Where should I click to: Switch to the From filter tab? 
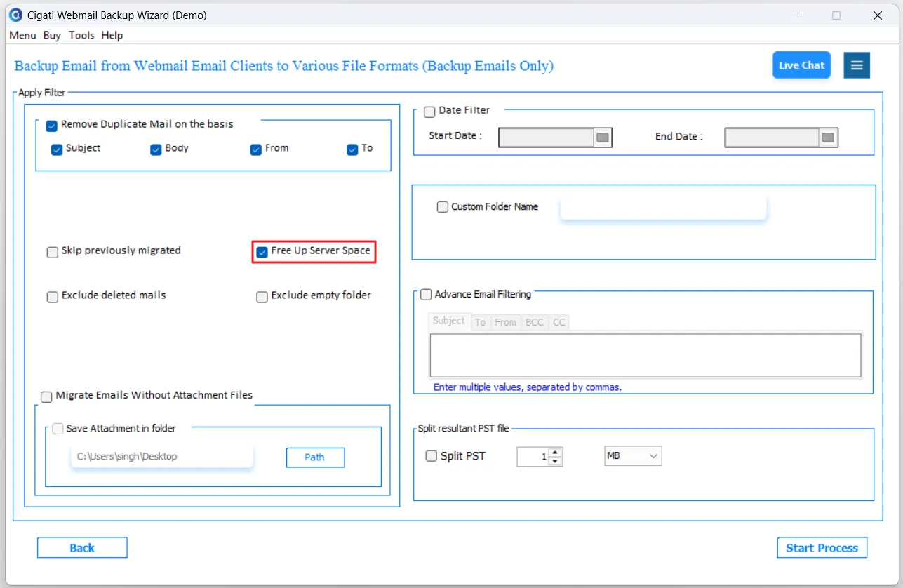pyautogui.click(x=506, y=322)
